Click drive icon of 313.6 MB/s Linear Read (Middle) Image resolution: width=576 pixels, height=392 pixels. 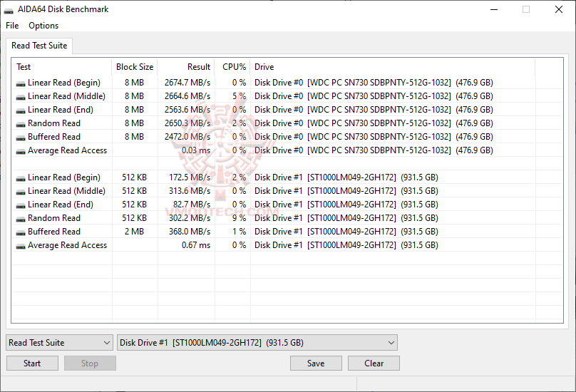pos(21,192)
